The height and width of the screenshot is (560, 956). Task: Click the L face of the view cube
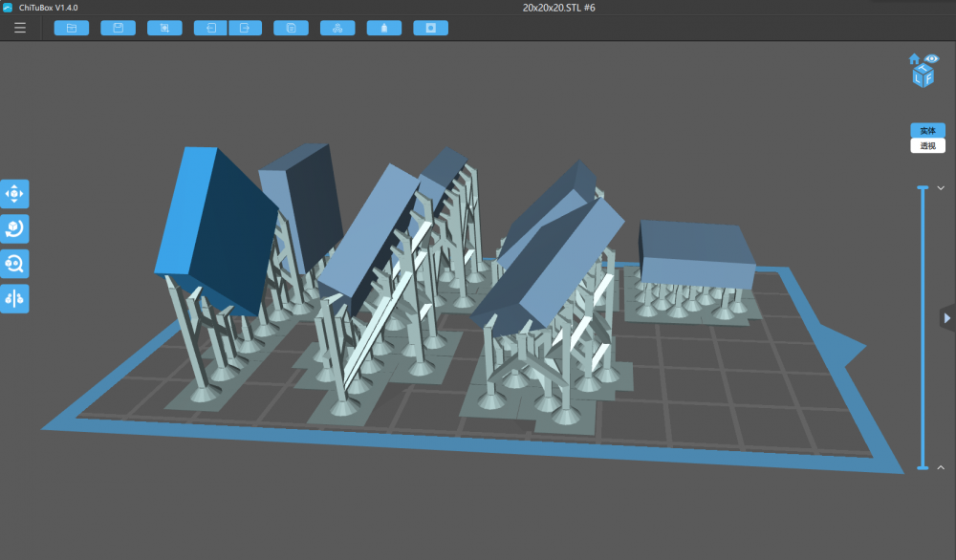918,78
